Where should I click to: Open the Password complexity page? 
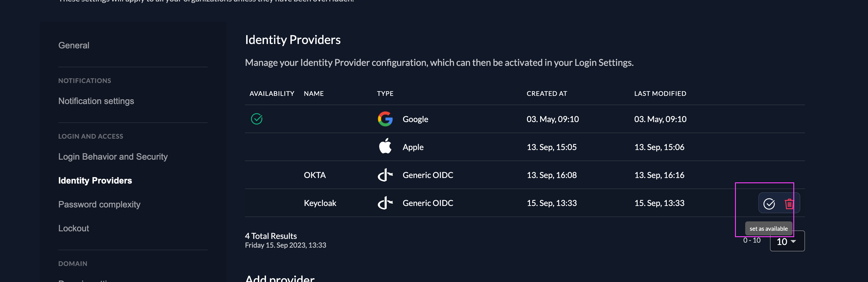pyautogui.click(x=99, y=204)
